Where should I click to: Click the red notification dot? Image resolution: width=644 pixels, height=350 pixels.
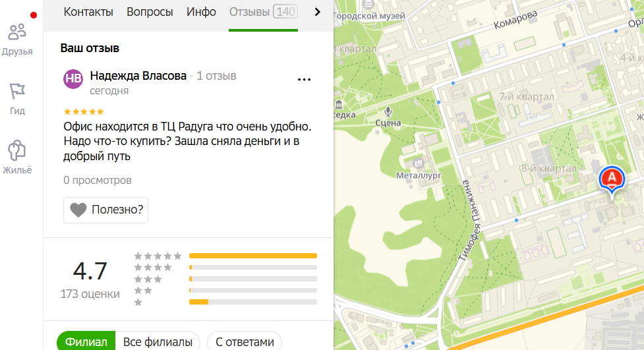point(34,15)
